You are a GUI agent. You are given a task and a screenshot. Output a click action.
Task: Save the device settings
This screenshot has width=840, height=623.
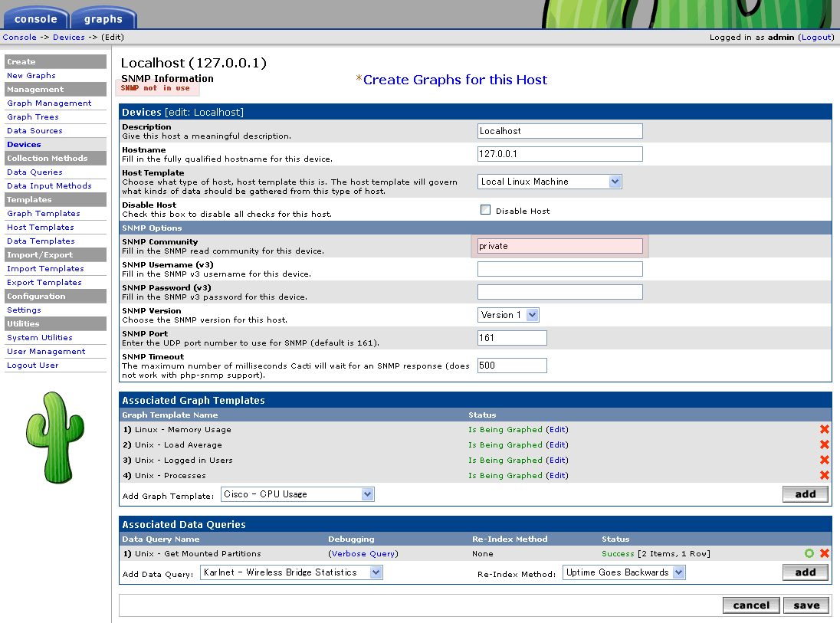(806, 605)
